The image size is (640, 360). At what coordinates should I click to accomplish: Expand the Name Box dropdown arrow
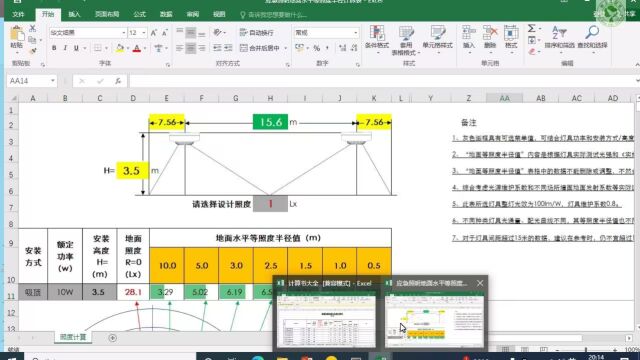pos(53,81)
